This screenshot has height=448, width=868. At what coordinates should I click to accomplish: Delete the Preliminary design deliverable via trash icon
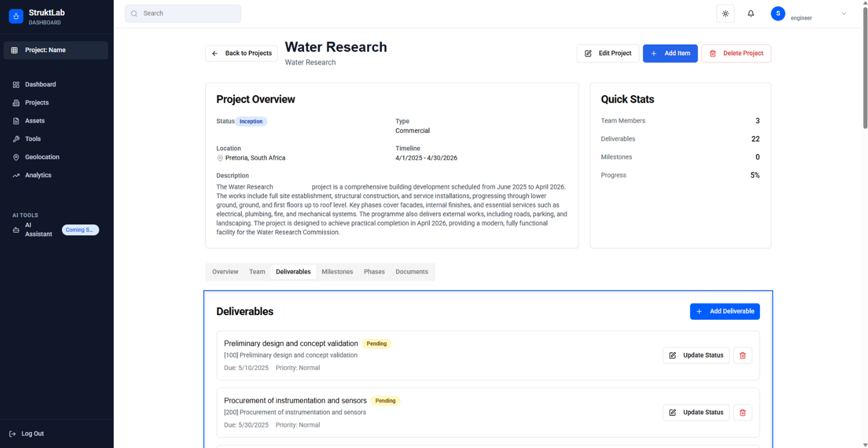(x=742, y=355)
